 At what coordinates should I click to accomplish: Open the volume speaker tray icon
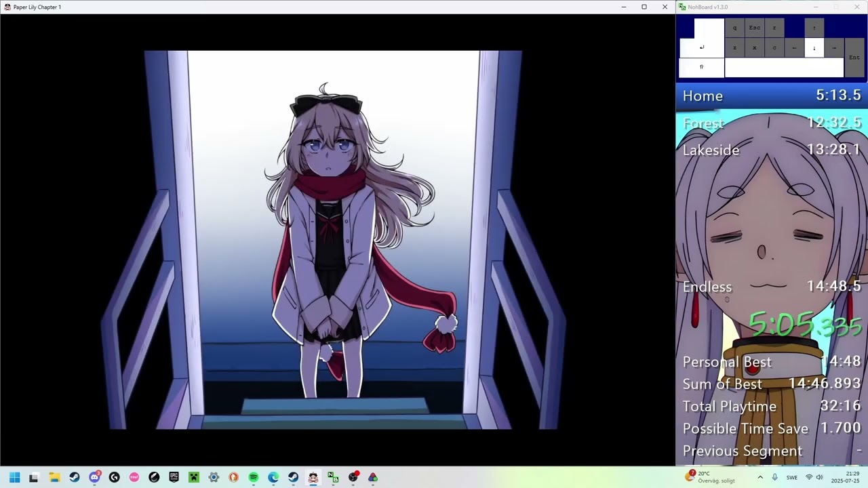(x=819, y=477)
